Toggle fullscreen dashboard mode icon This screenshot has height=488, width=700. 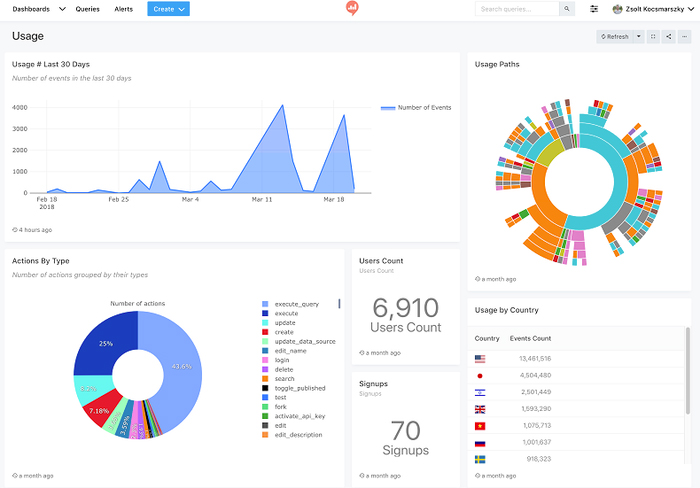(653, 37)
